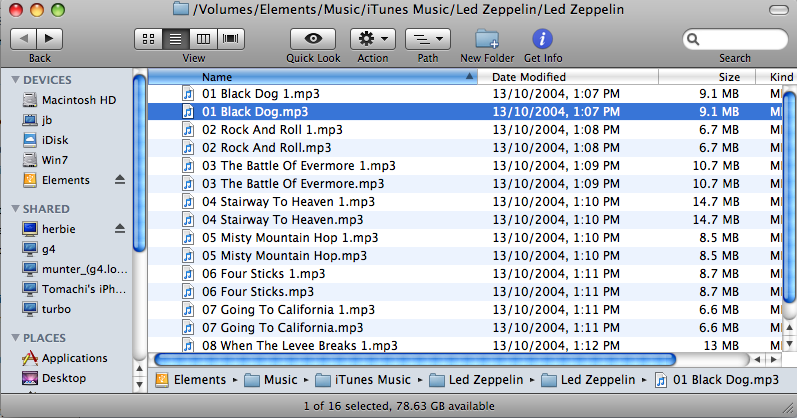This screenshot has height=418, width=797.
Task: Click the file list vertical scrollbar
Action: [x=789, y=197]
